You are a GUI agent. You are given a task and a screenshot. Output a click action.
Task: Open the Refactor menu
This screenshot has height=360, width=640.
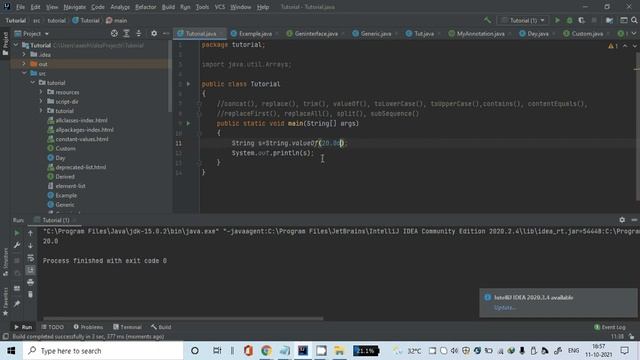146,7
